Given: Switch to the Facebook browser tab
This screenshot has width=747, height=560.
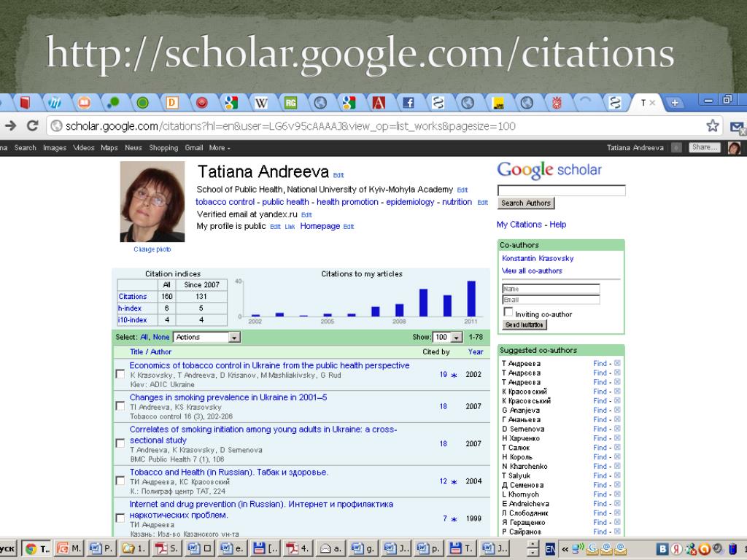Looking at the screenshot, I should (x=409, y=102).
